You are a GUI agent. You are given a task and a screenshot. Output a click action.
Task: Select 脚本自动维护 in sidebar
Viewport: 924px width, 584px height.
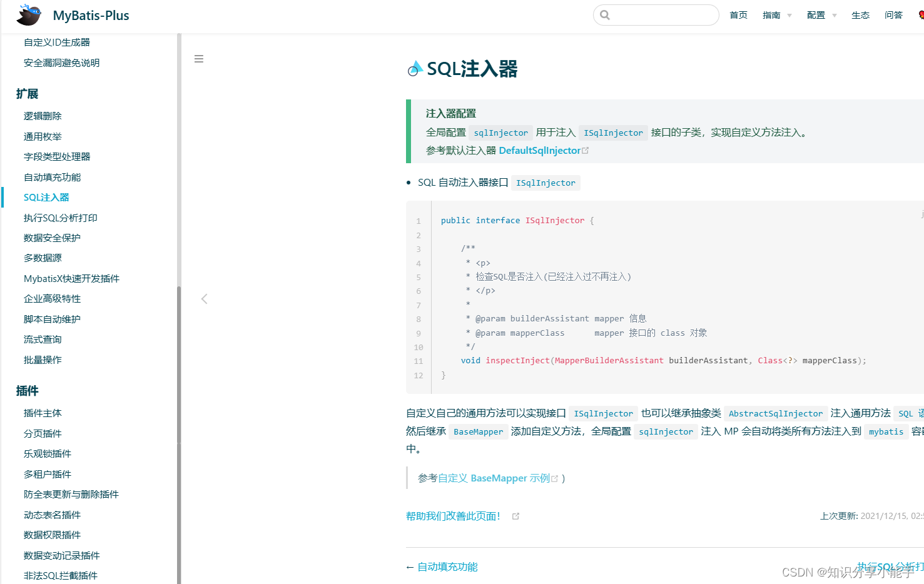(x=52, y=320)
